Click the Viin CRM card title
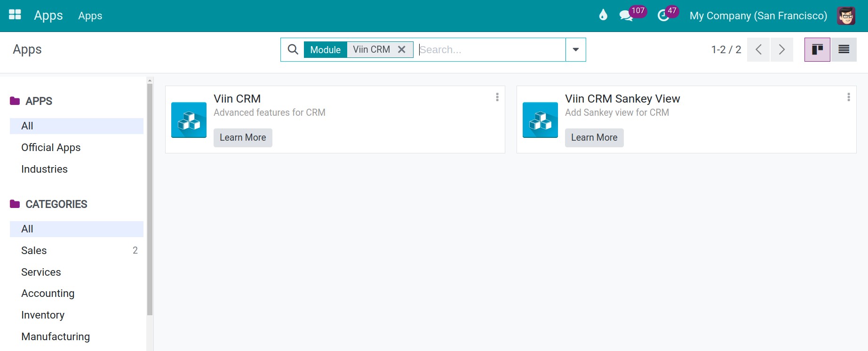 (237, 98)
